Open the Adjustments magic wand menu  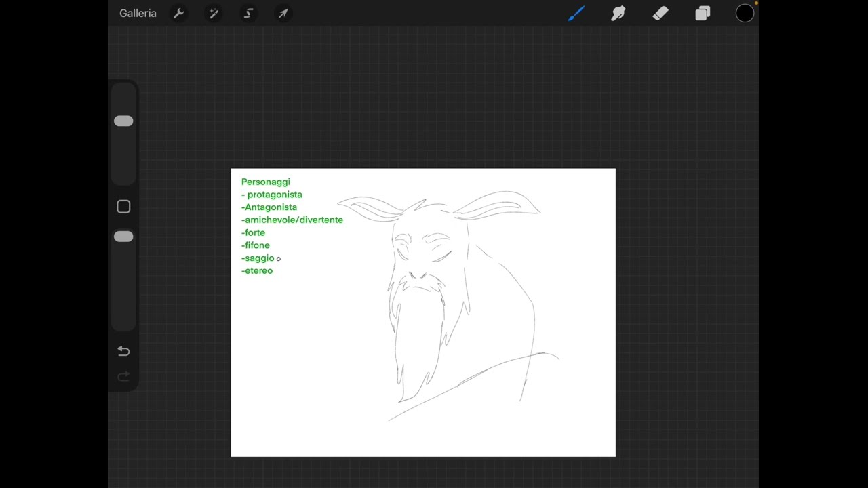tap(214, 14)
